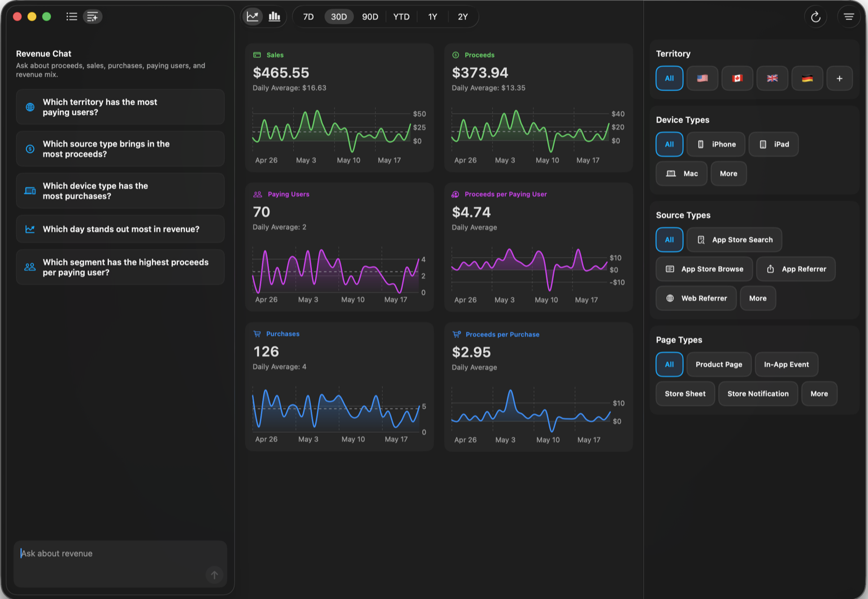Ask which segment has highest proceeds per user
The height and width of the screenshot is (599, 868).
[x=120, y=267]
